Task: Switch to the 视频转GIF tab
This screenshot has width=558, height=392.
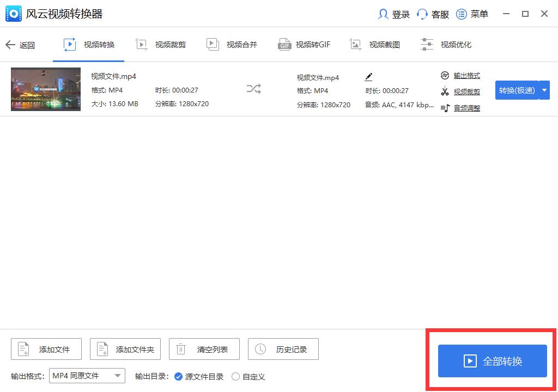Action: [304, 44]
